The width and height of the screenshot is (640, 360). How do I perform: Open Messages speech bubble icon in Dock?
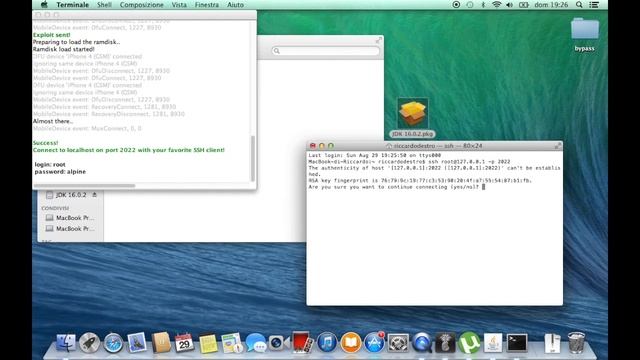coord(256,342)
